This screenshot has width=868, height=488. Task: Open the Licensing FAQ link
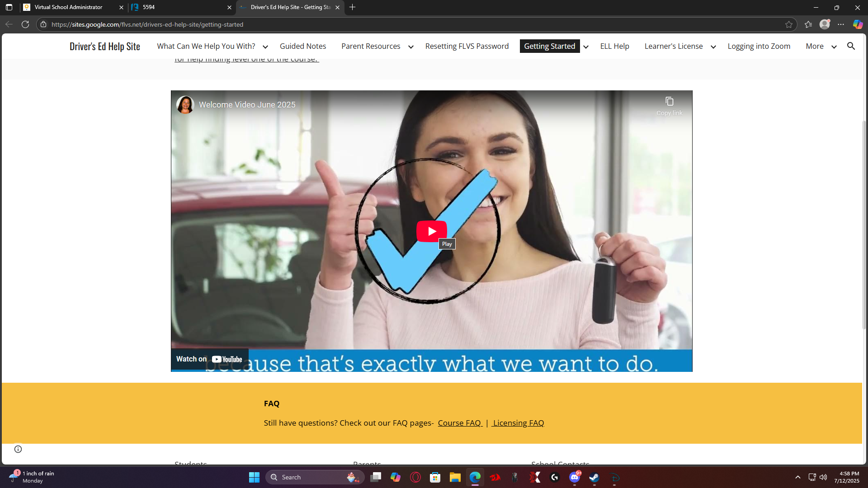click(518, 423)
